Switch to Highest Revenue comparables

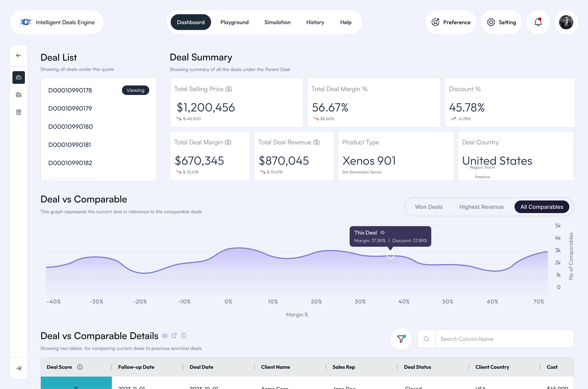pyautogui.click(x=481, y=207)
